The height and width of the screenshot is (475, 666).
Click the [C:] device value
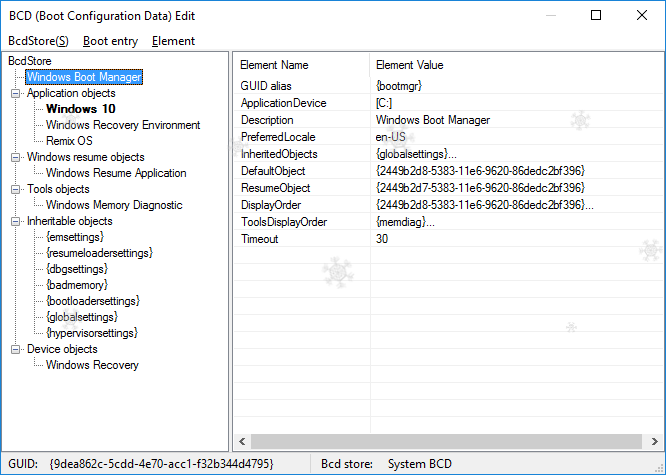pos(384,103)
